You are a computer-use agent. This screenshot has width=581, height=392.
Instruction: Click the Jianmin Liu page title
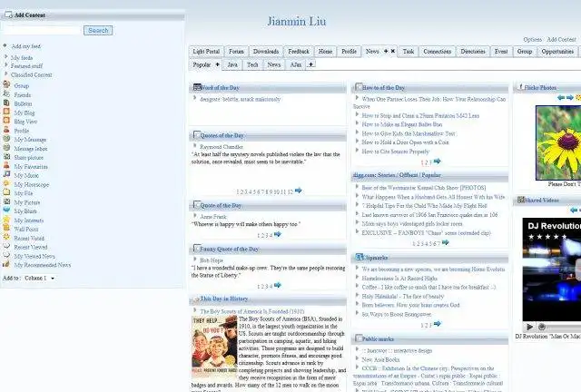(x=297, y=21)
